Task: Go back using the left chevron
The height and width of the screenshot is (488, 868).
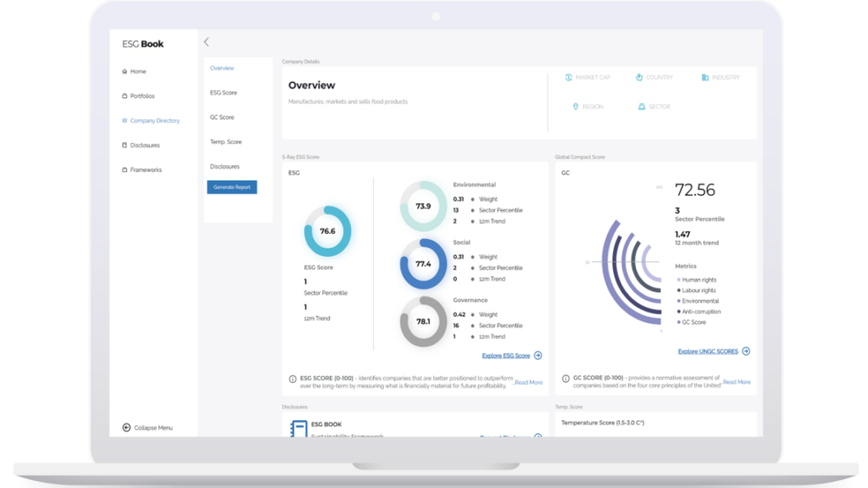Action: coord(207,42)
